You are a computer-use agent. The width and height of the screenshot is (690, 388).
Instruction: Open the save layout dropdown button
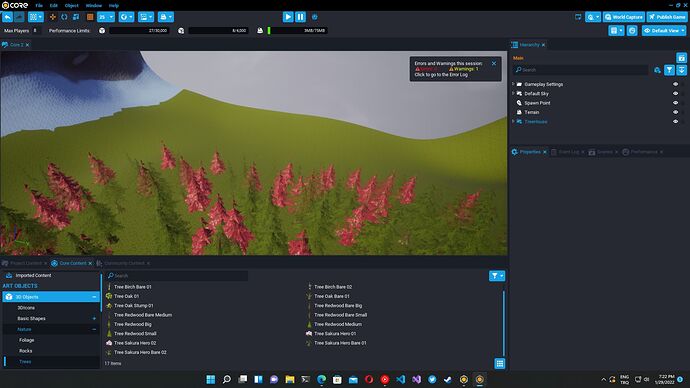(x=616, y=30)
